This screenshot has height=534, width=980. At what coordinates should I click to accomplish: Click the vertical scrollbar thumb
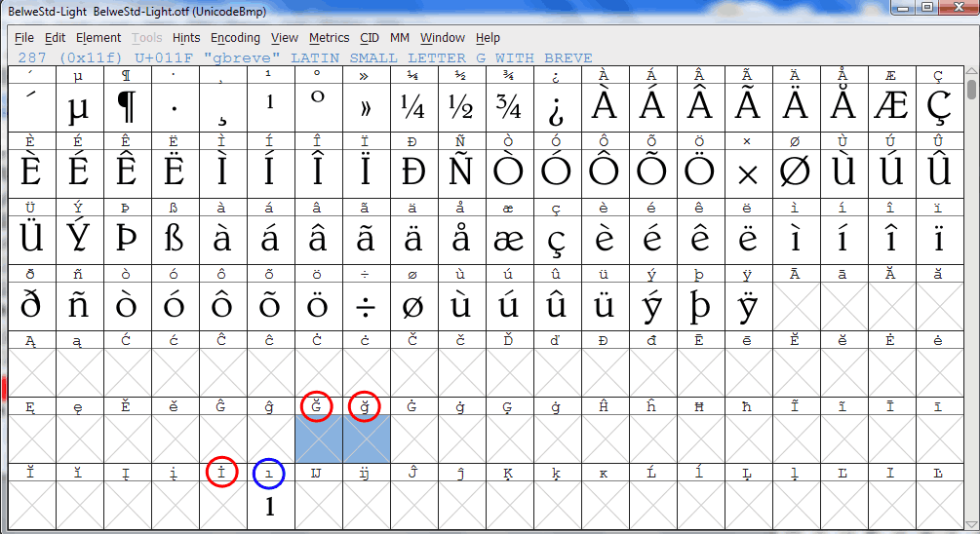click(971, 90)
